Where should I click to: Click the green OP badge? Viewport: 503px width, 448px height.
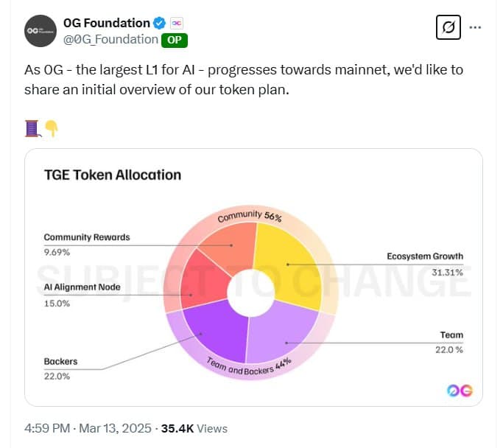click(175, 40)
